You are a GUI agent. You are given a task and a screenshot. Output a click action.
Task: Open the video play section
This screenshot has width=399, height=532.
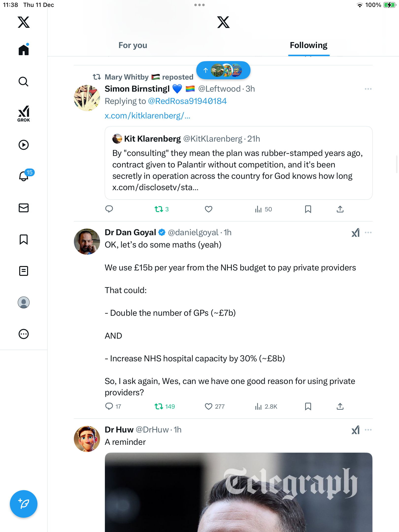[24, 145]
